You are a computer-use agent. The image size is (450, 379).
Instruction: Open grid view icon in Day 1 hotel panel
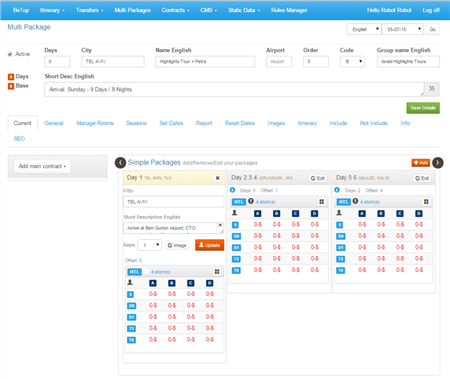217,272
